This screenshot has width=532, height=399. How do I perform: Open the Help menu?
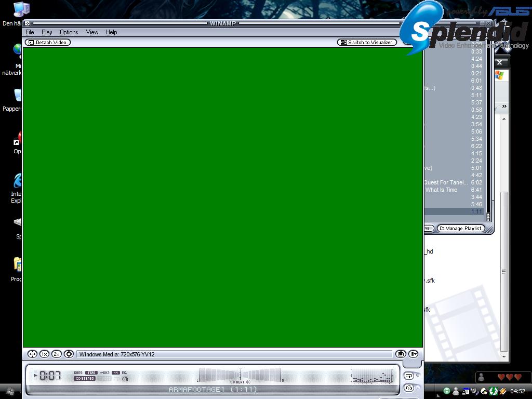[x=112, y=32]
